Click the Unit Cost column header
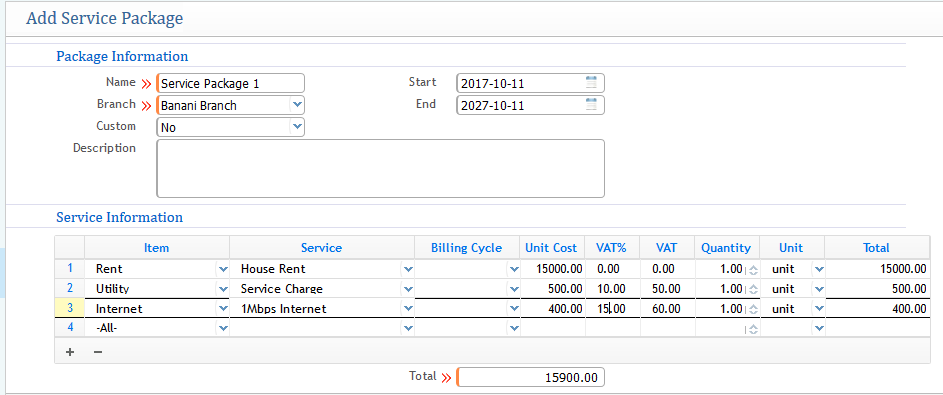Image resolution: width=943 pixels, height=395 pixels. (551, 248)
